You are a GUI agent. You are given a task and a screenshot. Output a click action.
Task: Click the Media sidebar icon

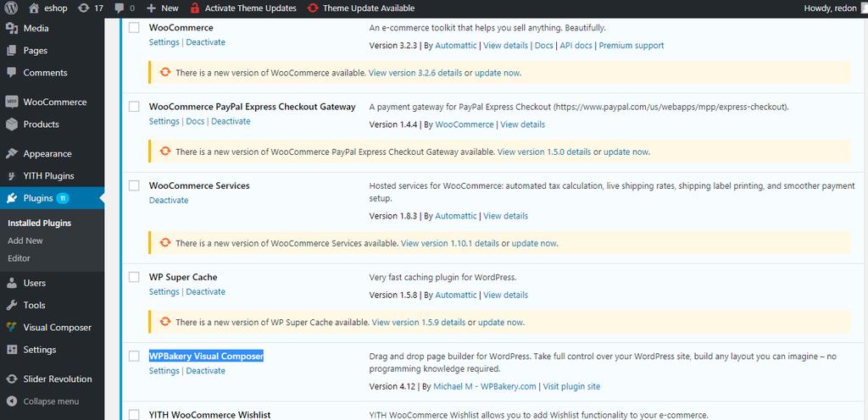(12, 28)
